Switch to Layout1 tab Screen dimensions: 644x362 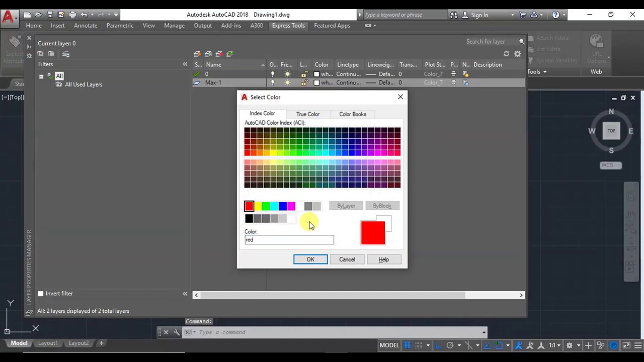48,343
